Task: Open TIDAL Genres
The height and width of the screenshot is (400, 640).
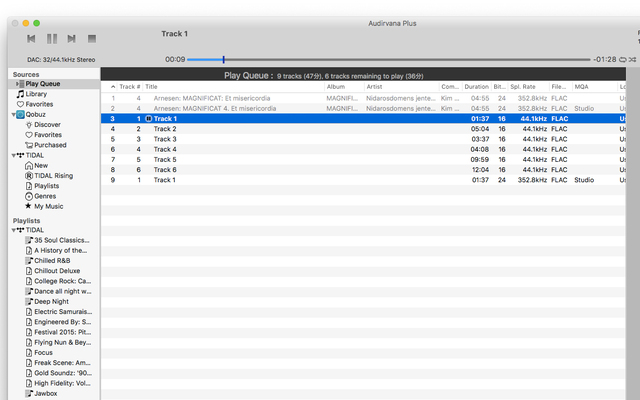Action: (46, 196)
